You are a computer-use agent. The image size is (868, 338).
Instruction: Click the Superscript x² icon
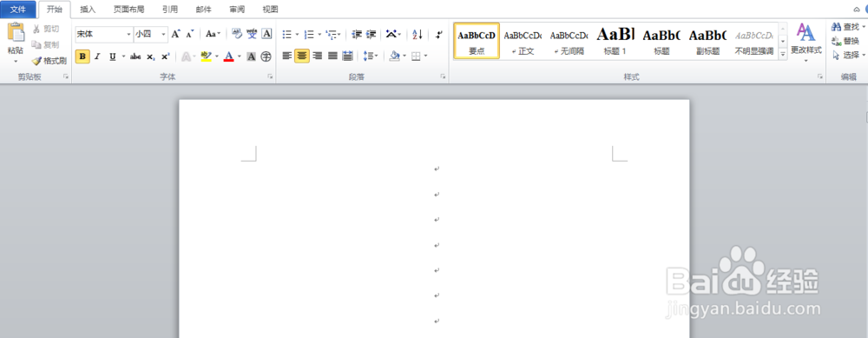(x=165, y=56)
